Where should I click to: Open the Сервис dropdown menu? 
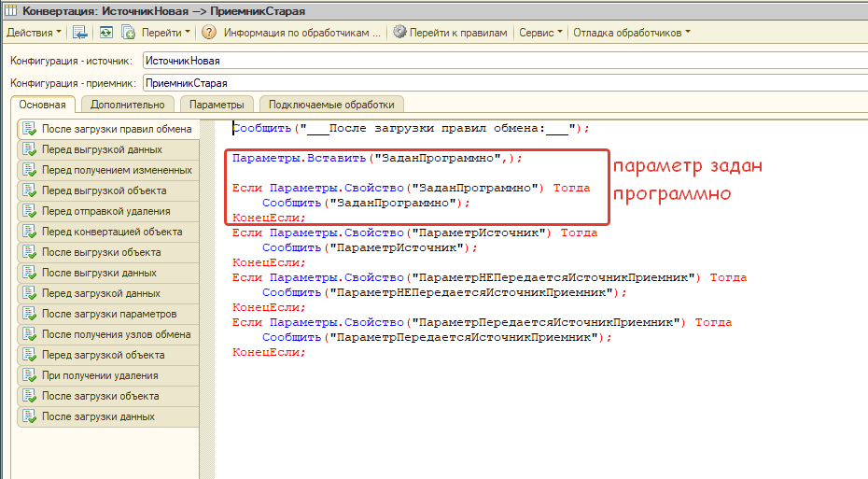540,33
